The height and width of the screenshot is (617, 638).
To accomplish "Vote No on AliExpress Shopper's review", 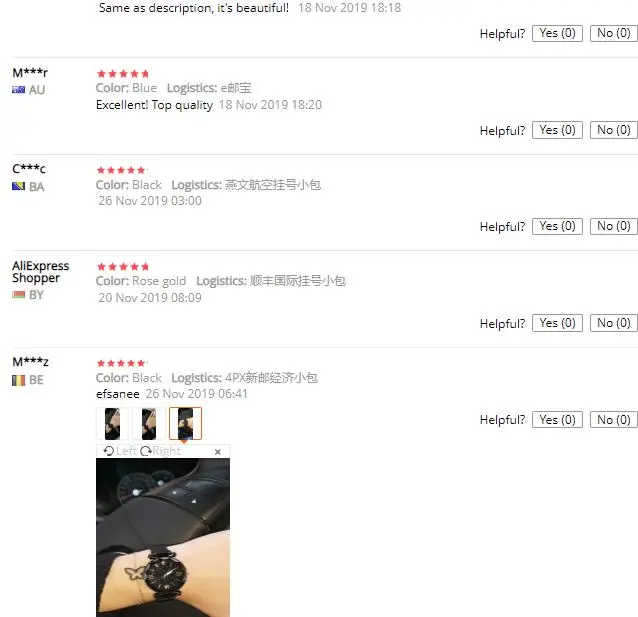I will (614, 323).
